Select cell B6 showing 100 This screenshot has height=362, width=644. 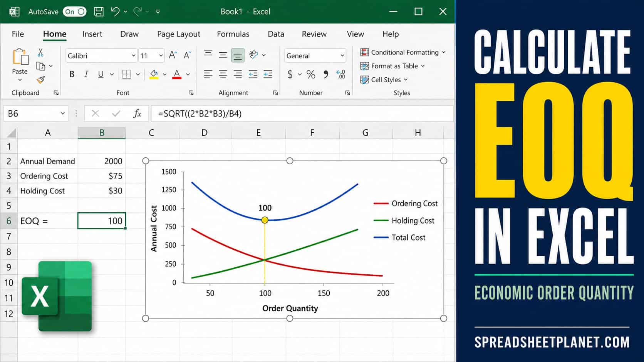(102, 221)
